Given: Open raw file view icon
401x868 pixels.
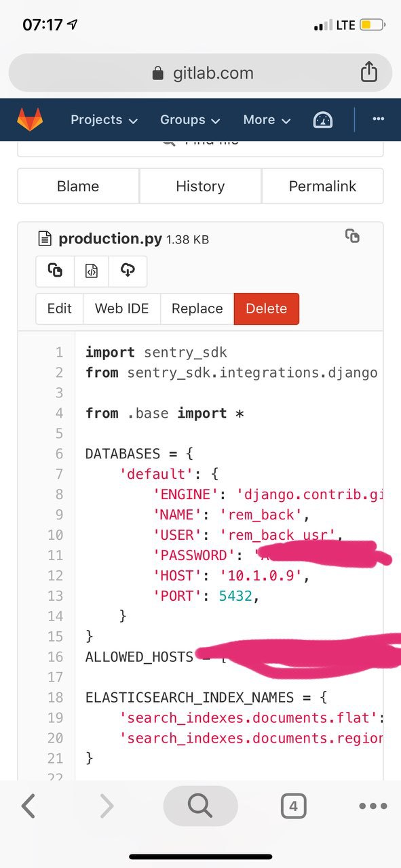Looking at the screenshot, I should pyautogui.click(x=92, y=271).
